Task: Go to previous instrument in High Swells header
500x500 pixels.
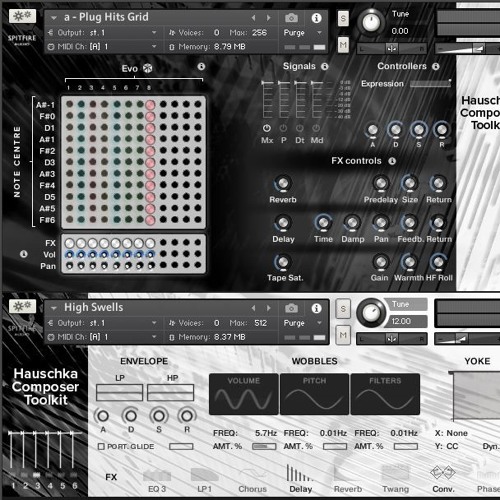Action: click(254, 308)
